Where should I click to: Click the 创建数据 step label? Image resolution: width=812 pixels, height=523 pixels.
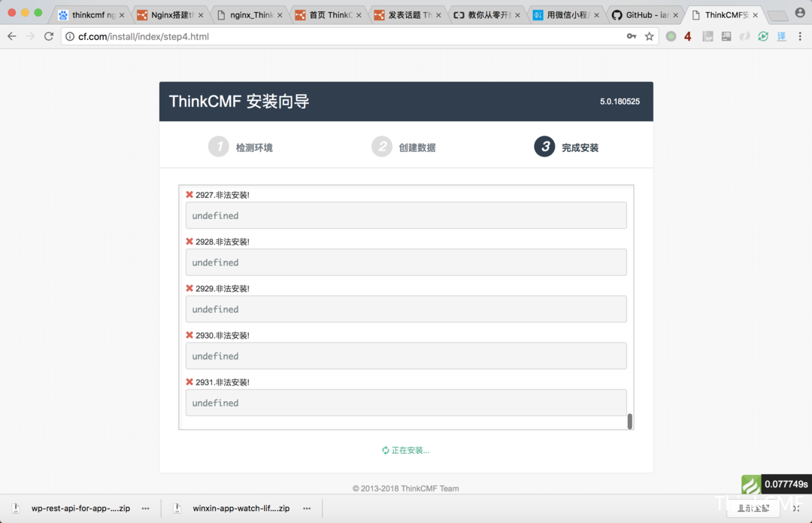pos(417,147)
